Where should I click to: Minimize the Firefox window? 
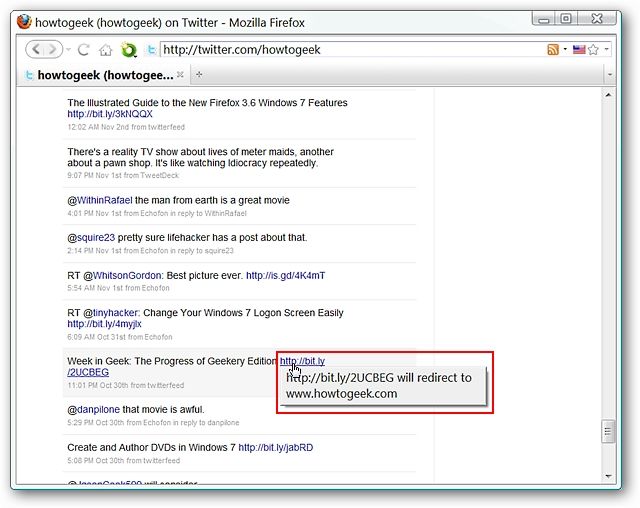pyautogui.click(x=544, y=19)
